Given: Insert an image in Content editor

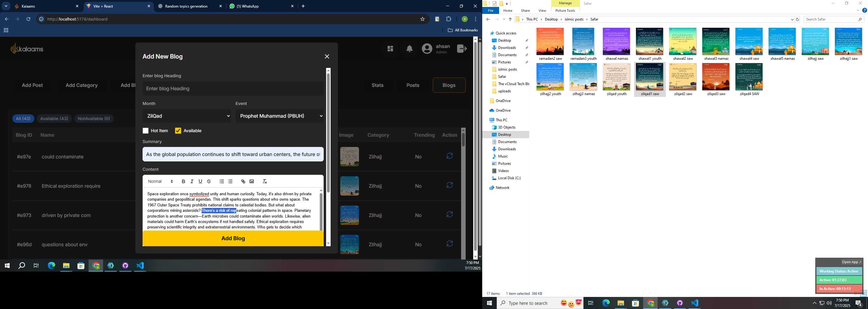Looking at the screenshot, I should 252,181.
